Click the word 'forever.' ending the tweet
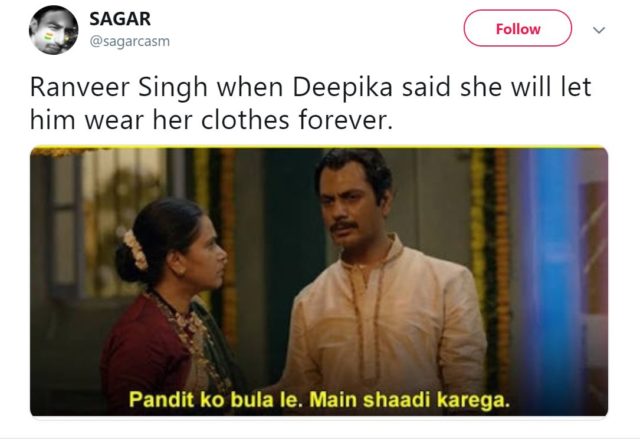Screen dimensions: 640x448 point(345,120)
